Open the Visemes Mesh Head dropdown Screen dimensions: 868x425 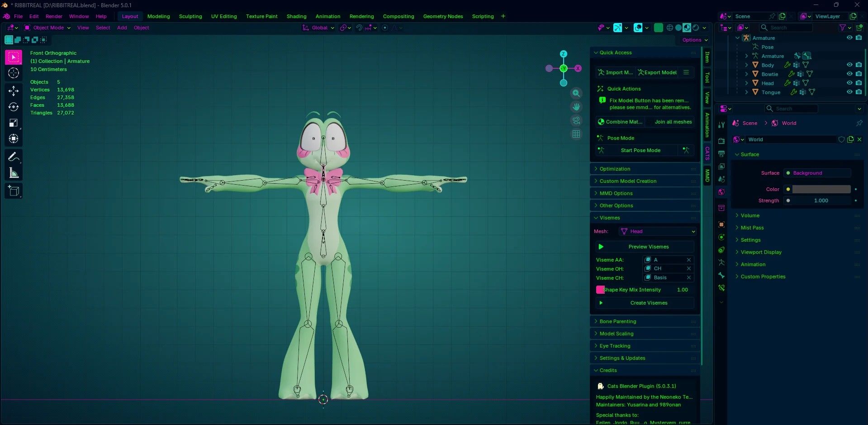(658, 231)
